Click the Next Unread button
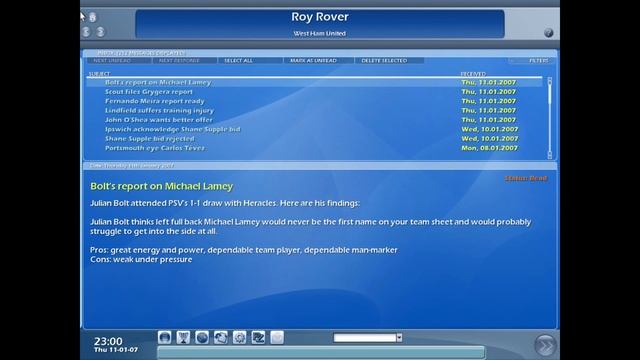 (118, 60)
